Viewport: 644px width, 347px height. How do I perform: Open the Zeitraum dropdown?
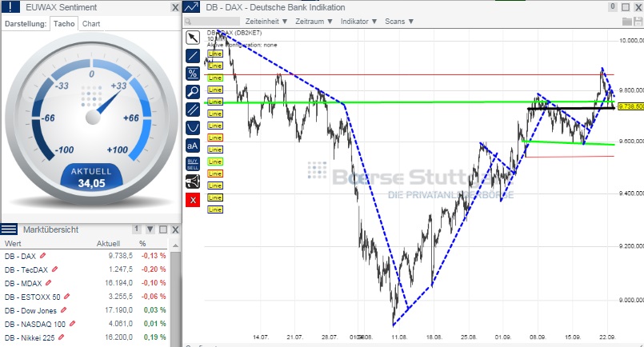click(314, 22)
